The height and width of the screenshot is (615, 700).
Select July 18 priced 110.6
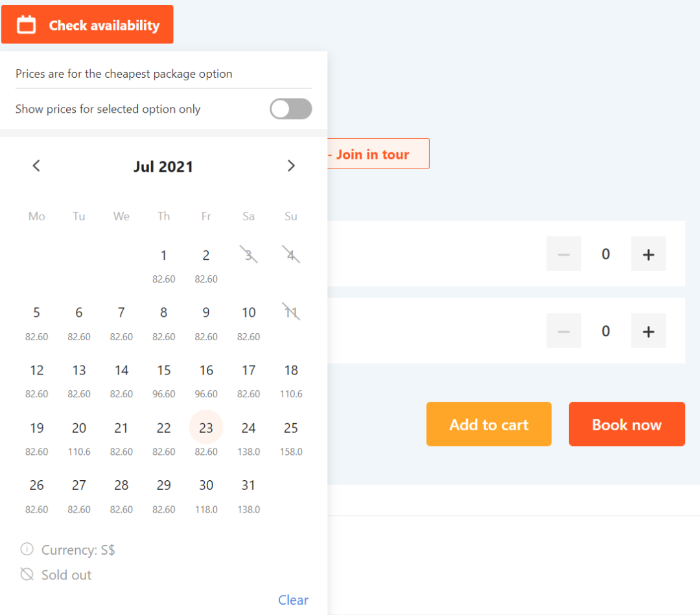click(x=291, y=380)
